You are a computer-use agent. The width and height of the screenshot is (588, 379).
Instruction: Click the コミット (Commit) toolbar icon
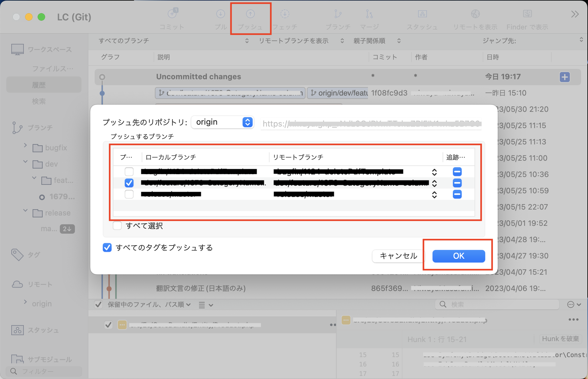point(172,17)
